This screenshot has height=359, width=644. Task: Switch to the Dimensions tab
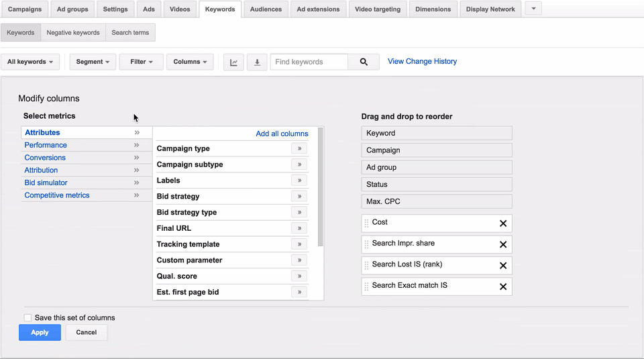pyautogui.click(x=433, y=9)
